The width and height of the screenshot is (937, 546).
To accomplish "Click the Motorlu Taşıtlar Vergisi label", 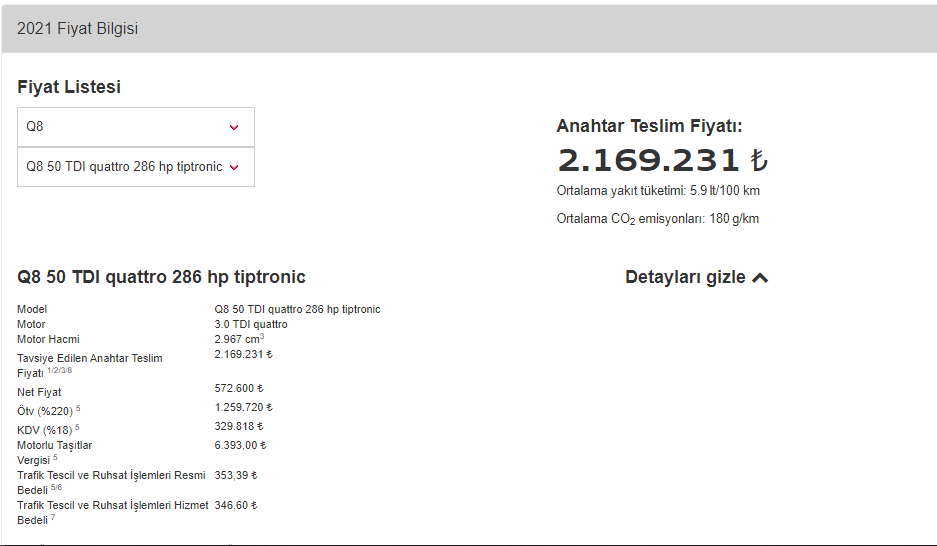I will (54, 453).
